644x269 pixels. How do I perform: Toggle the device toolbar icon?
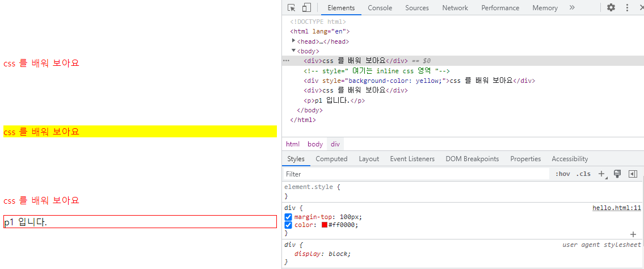(x=306, y=7)
